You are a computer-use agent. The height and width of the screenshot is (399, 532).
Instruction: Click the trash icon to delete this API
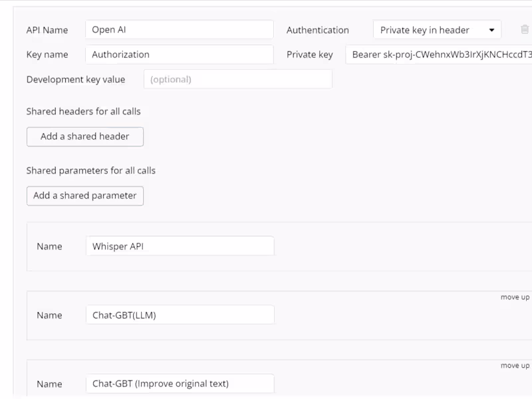pyautogui.click(x=525, y=29)
